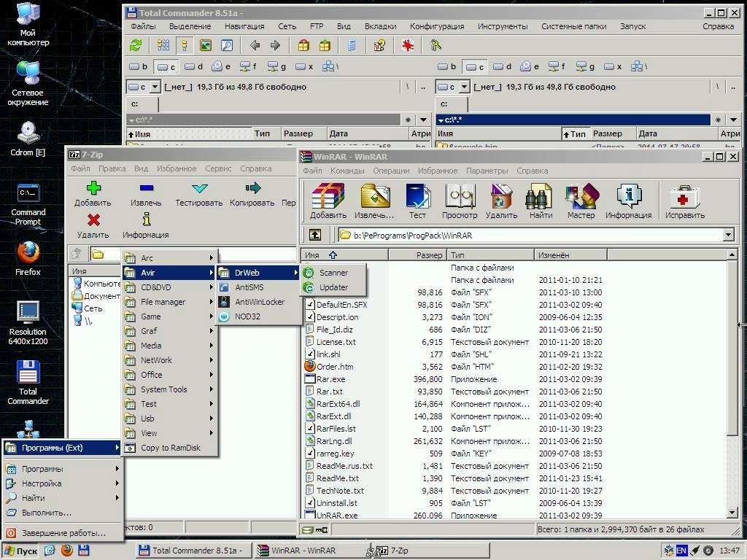Click the 7-Zip Удалить red cross icon
Viewport: 747px width, 560px height.
pos(93,219)
